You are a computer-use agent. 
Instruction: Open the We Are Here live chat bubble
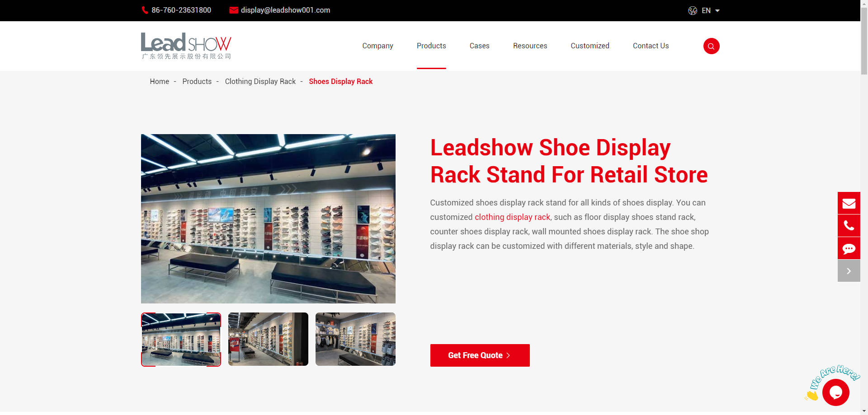(835, 392)
